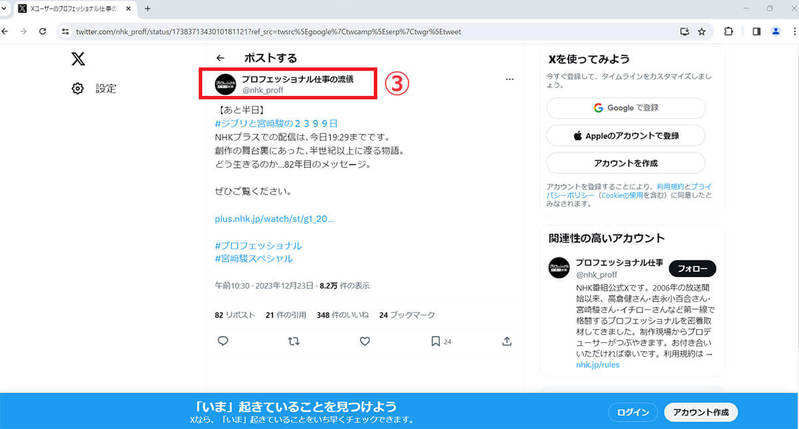Screen dimensions: 799x429
Task: Click browser back arrow
Action: coord(5,32)
